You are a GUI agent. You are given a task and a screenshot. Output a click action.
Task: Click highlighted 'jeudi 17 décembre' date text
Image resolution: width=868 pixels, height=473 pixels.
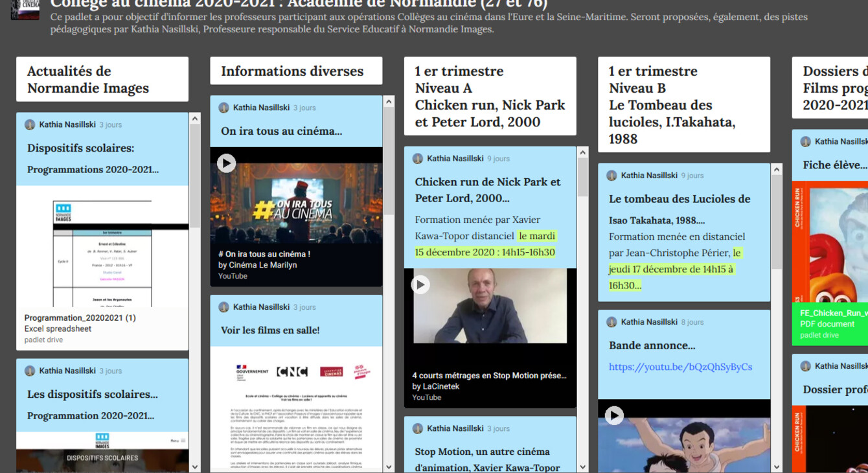pyautogui.click(x=674, y=269)
